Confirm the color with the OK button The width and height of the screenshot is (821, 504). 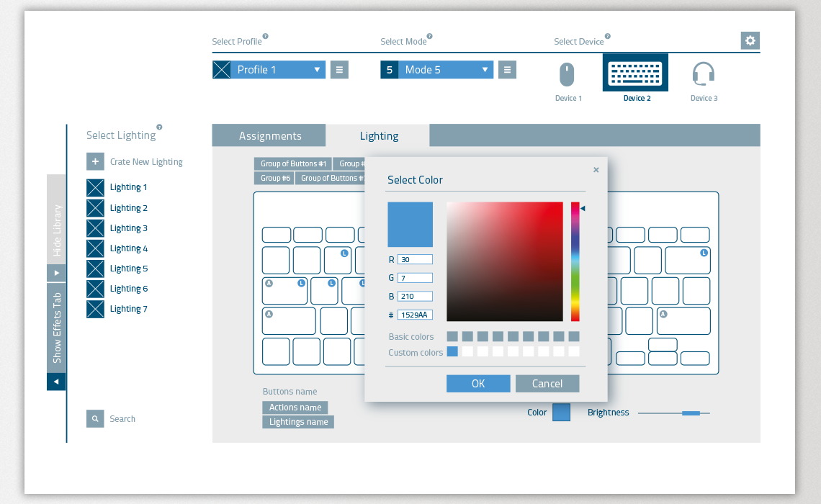[477, 383]
